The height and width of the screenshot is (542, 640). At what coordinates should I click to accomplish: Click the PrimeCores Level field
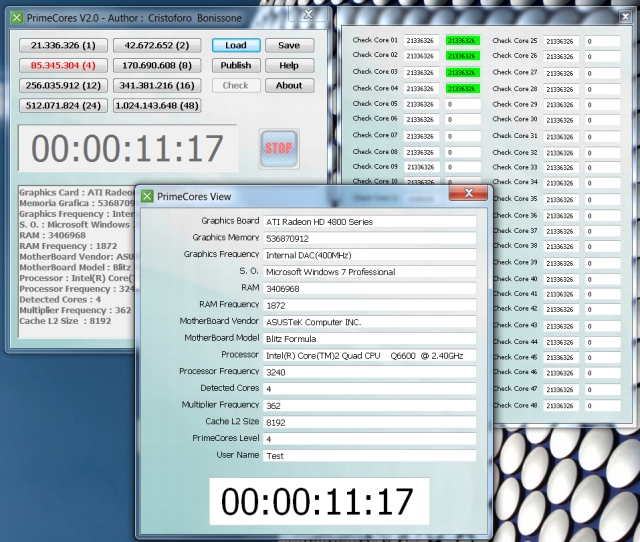(x=369, y=439)
